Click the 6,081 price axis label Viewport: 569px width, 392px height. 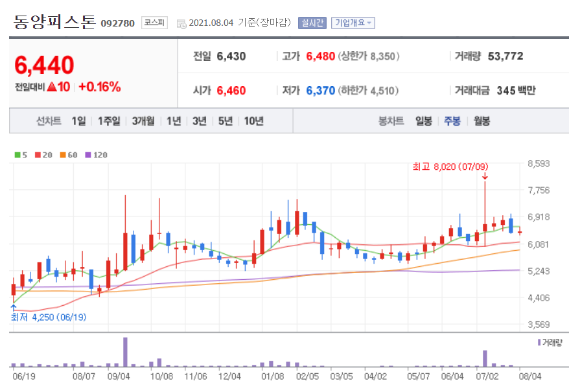click(x=539, y=244)
